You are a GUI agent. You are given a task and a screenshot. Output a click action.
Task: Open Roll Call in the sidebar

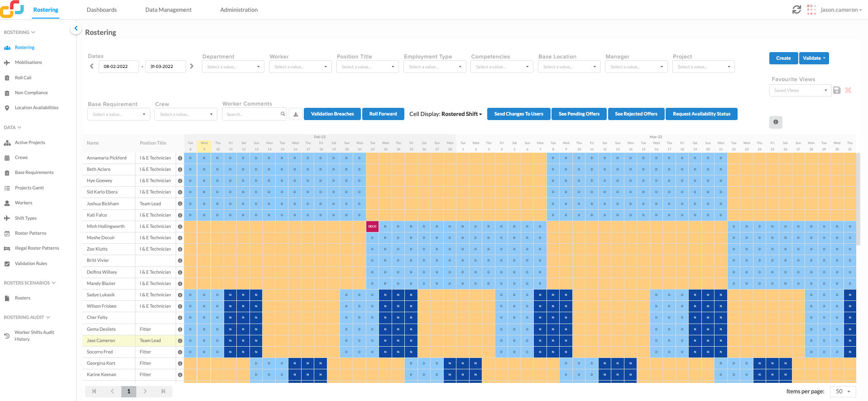23,78
